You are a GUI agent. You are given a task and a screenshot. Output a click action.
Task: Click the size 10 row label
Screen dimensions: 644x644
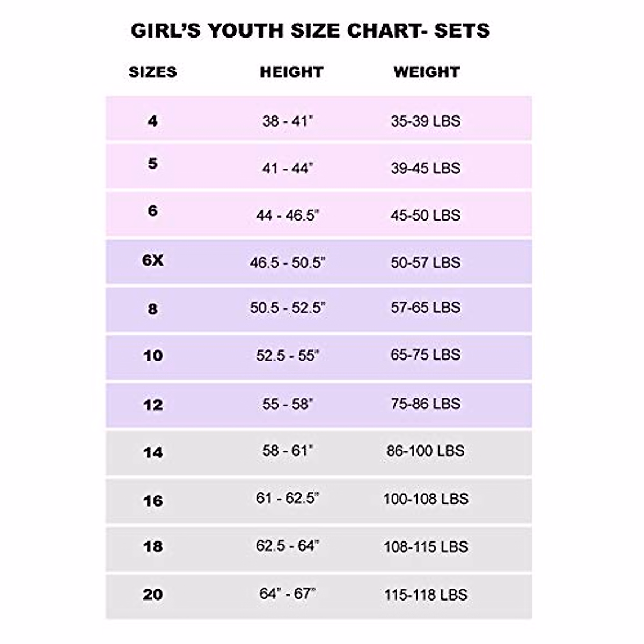tap(153, 356)
